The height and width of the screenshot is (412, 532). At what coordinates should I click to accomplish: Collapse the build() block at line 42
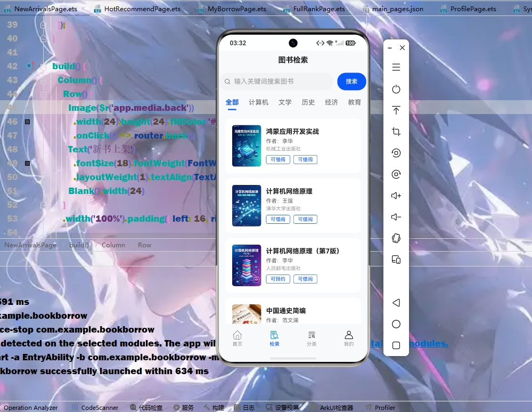(43, 66)
